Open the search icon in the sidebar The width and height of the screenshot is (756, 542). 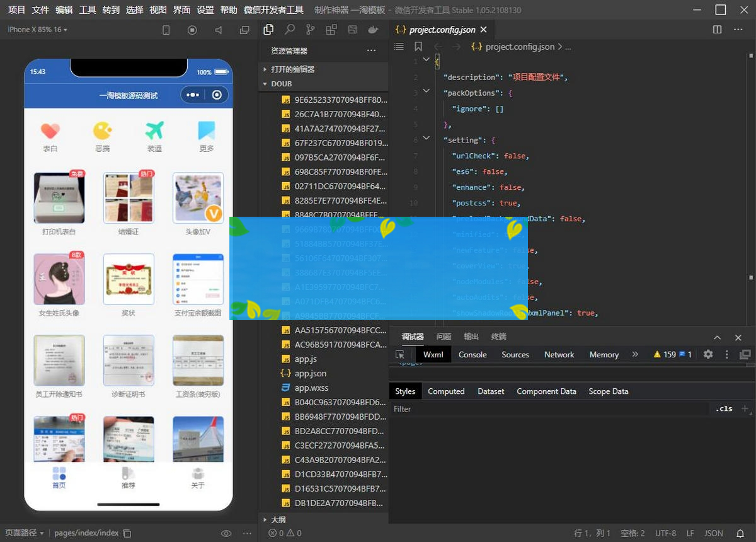point(289,30)
